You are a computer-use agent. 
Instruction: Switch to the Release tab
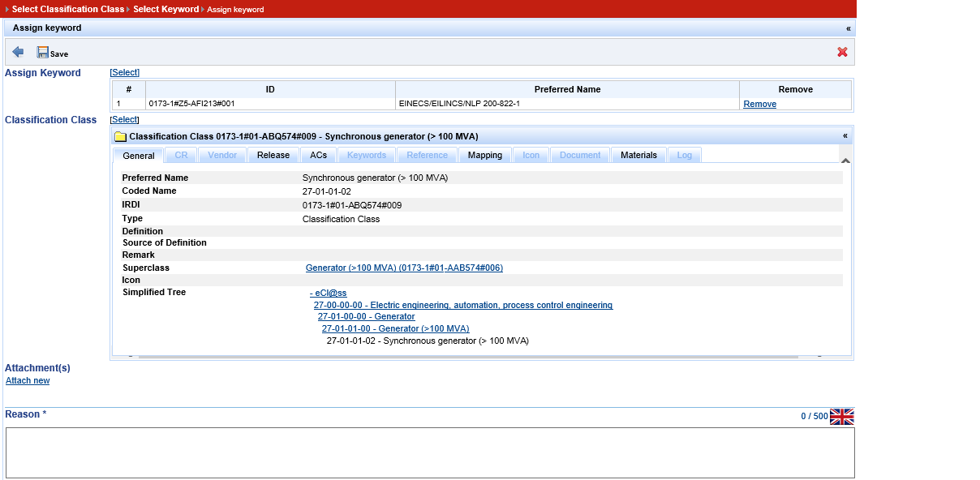(x=273, y=155)
